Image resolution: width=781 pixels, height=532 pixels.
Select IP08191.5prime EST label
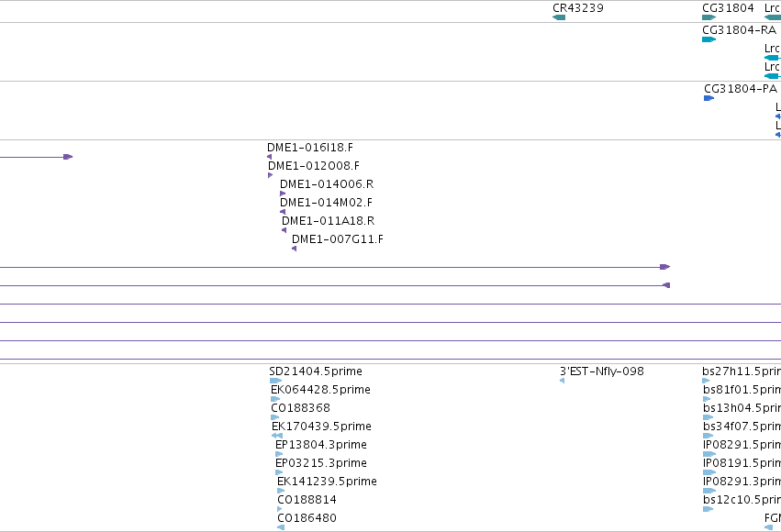[x=742, y=463]
